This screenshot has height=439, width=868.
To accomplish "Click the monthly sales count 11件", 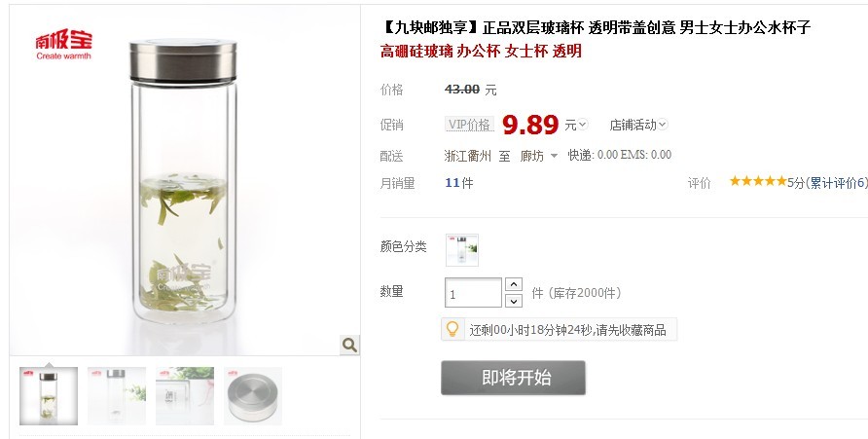I will point(459,183).
